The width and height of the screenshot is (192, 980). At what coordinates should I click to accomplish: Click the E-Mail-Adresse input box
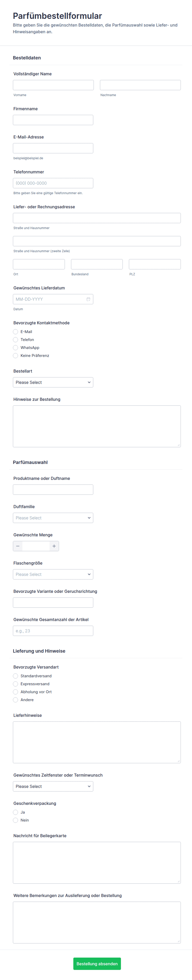53,148
